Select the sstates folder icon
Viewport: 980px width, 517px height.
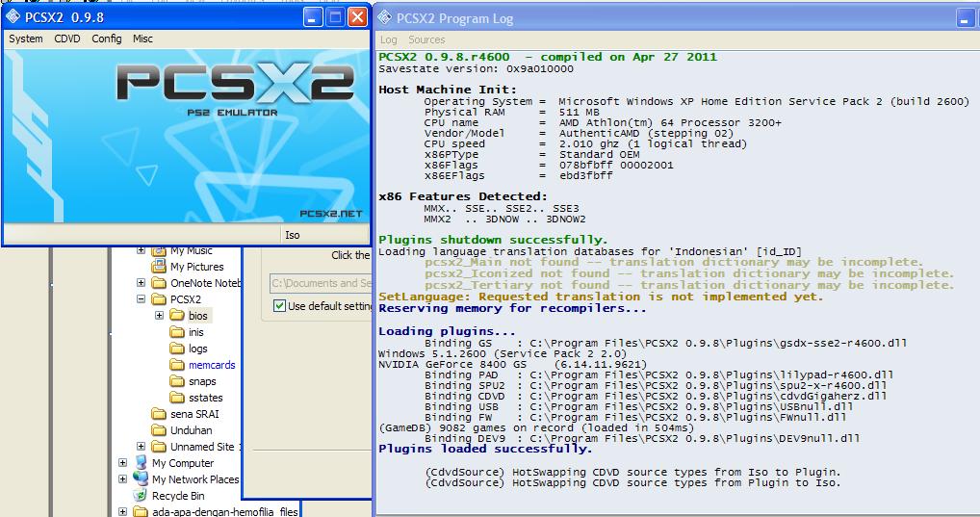(x=177, y=397)
